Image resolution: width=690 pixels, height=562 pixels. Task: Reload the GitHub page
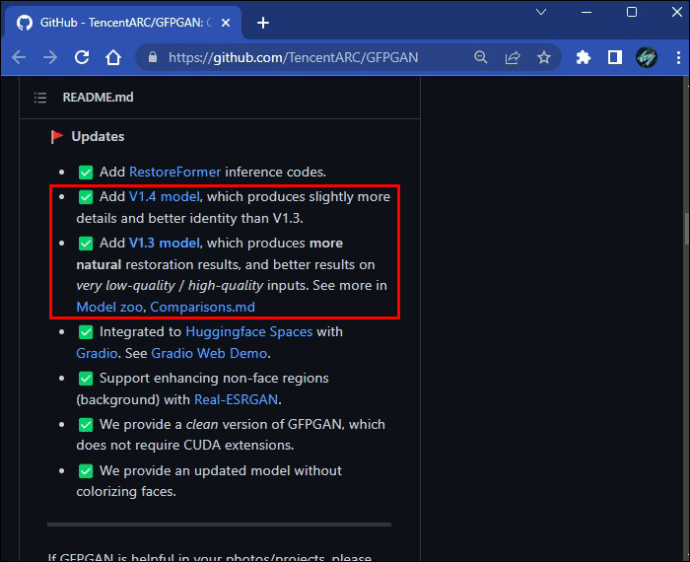tap(82, 57)
